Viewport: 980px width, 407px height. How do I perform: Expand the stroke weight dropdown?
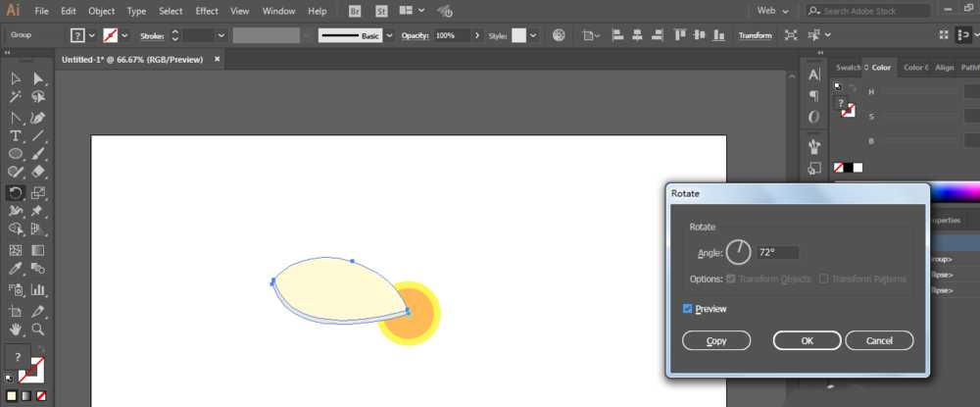221,35
